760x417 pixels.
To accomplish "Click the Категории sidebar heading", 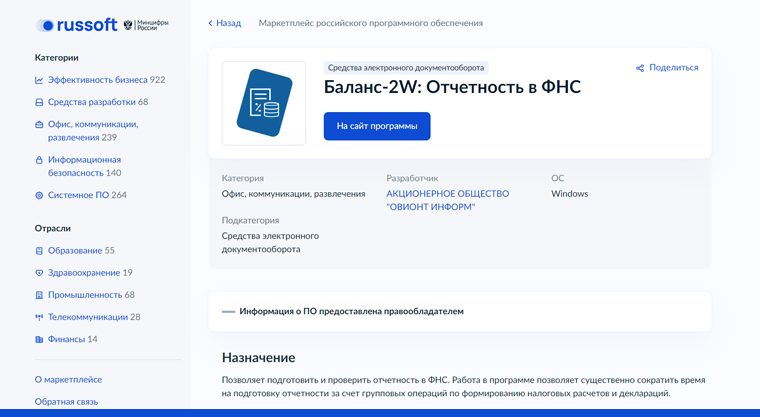I will (x=56, y=58).
